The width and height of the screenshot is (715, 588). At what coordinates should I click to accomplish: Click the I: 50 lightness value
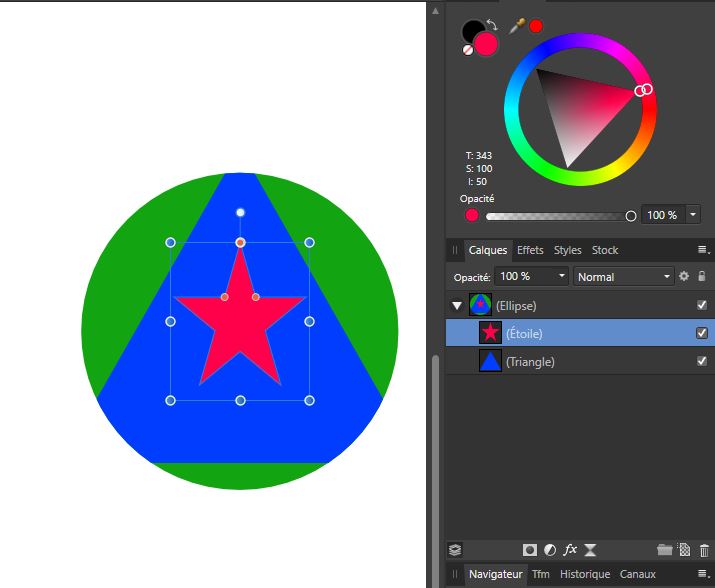(x=477, y=182)
